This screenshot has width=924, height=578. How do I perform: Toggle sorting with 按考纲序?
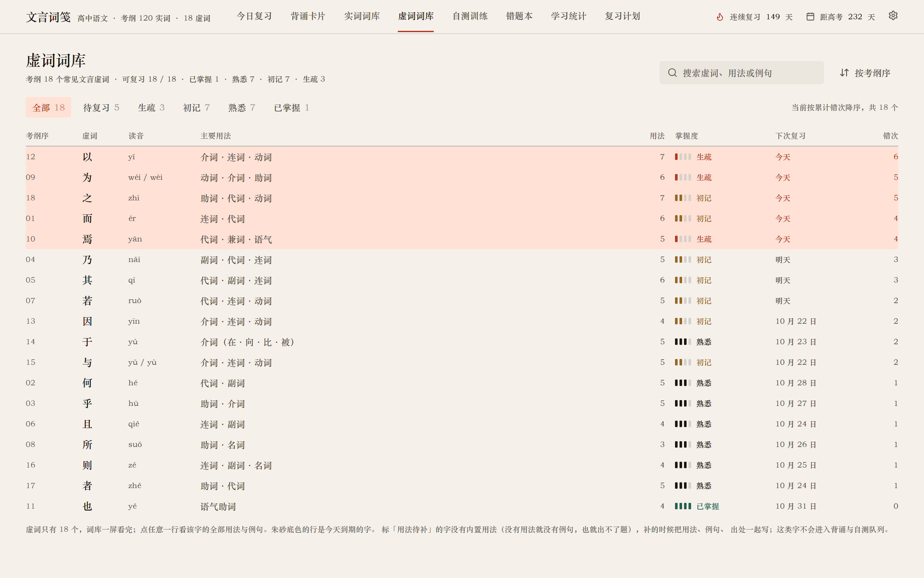pyautogui.click(x=865, y=73)
